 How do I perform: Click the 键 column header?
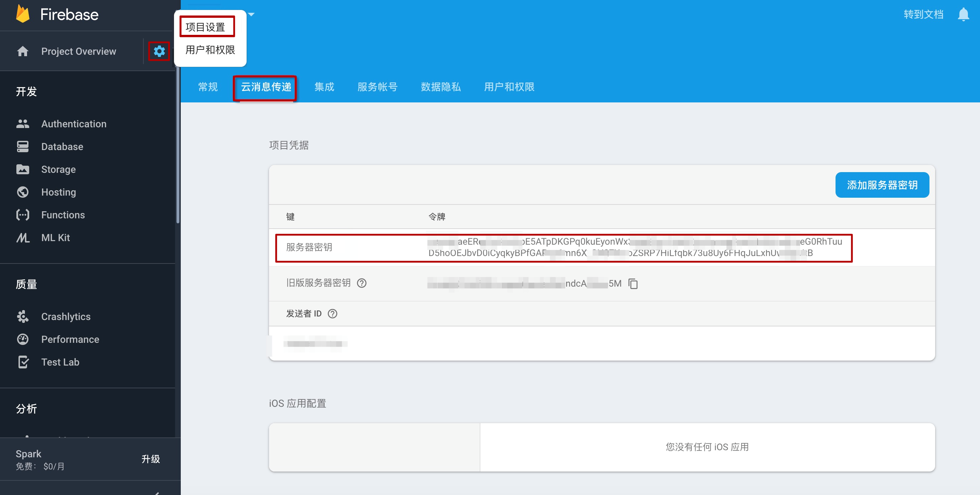click(x=290, y=216)
